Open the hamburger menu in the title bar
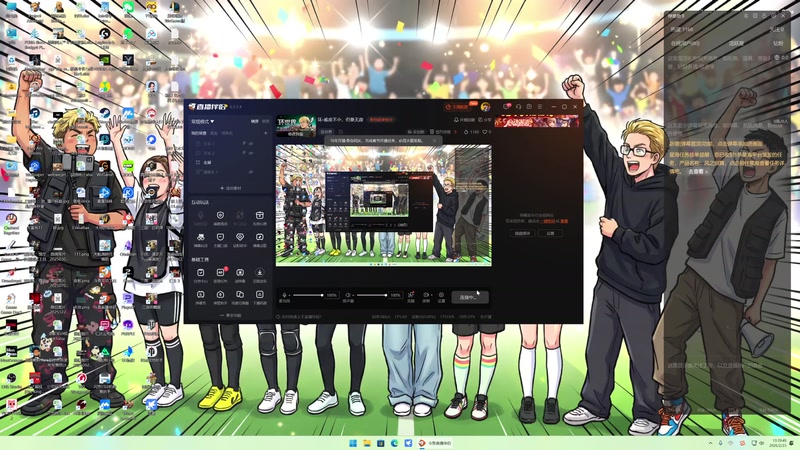This screenshot has width=800, height=450. [540, 107]
